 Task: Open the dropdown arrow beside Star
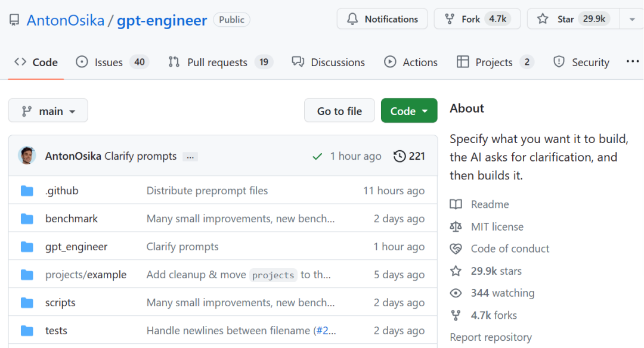tap(631, 19)
